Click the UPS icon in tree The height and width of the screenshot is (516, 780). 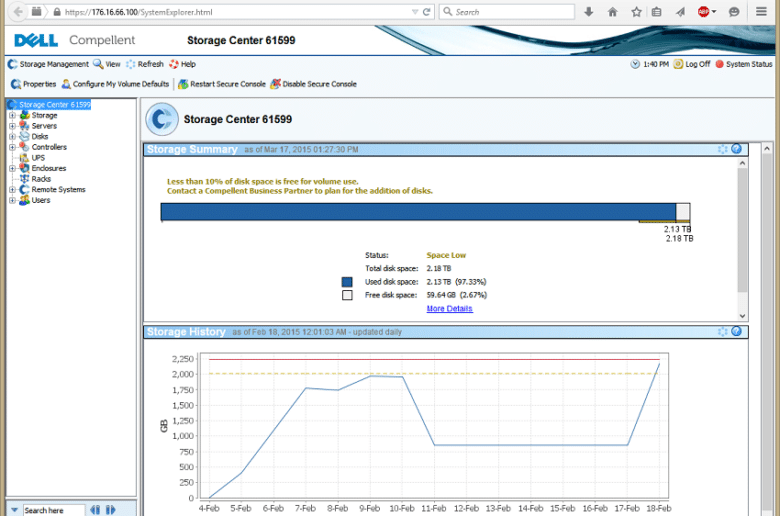[24, 158]
